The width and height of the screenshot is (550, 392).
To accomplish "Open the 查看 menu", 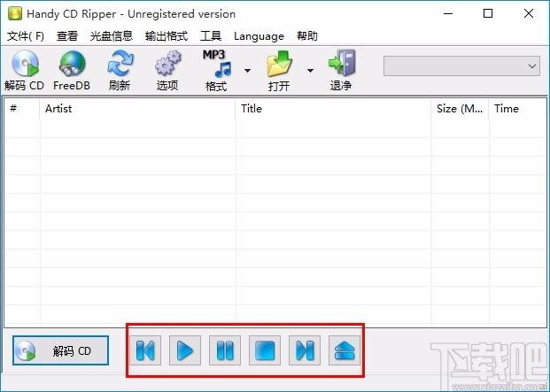I will point(67,35).
